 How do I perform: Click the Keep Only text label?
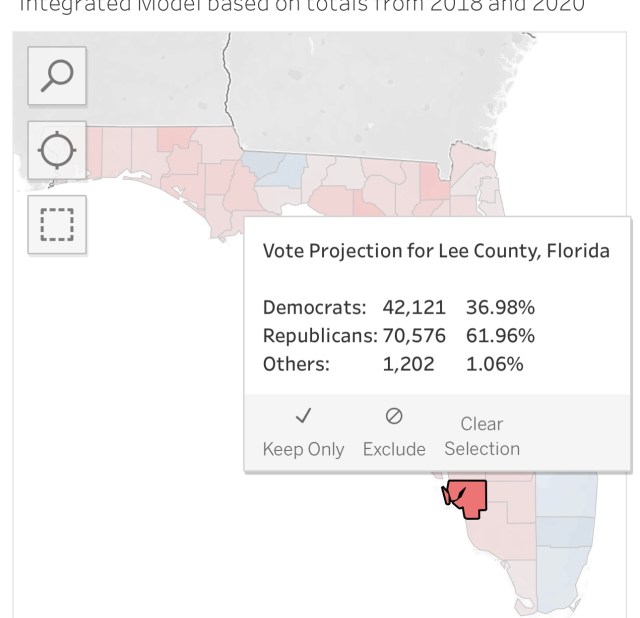(x=303, y=449)
